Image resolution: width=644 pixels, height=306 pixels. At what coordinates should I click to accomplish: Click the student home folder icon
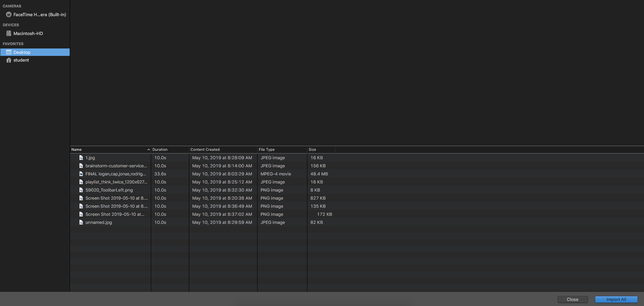pyautogui.click(x=9, y=60)
